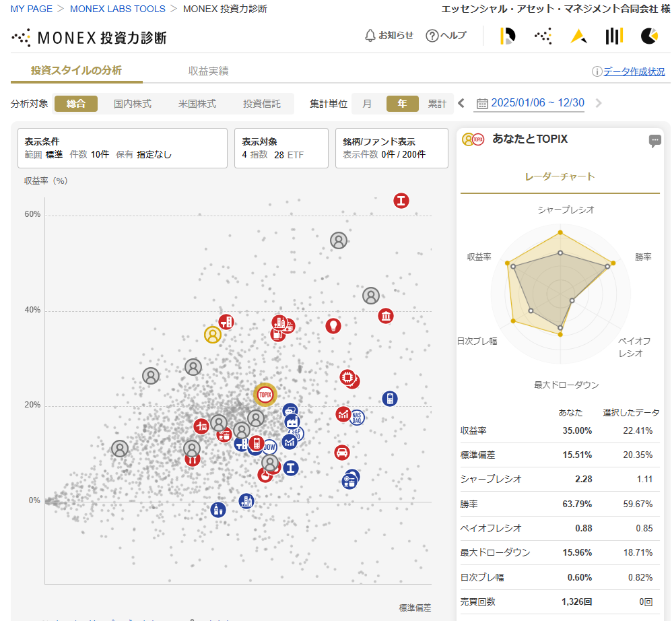The width and height of the screenshot is (672, 621).
Task: Click the blue mobile phone marker near 20%
Action: point(390,399)
